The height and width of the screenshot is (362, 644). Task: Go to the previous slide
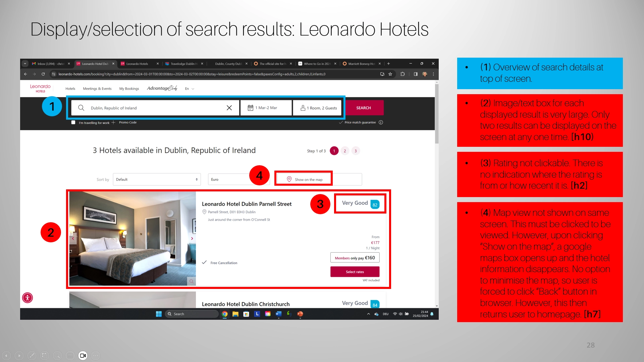[6, 356]
